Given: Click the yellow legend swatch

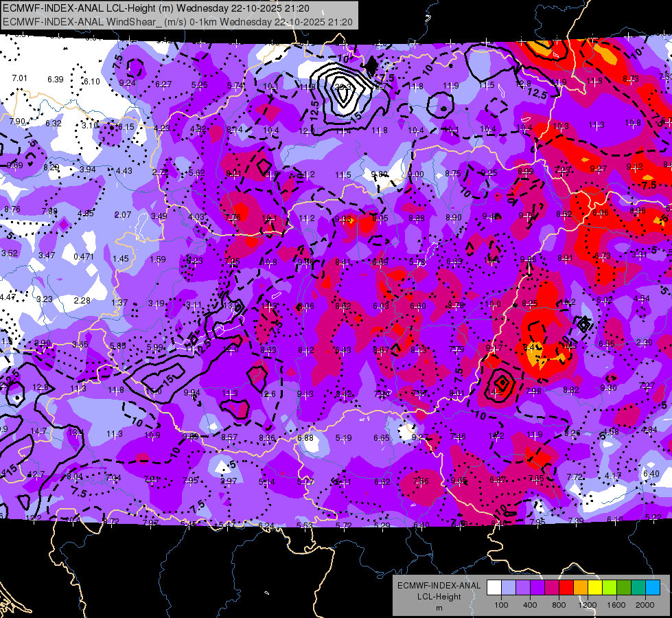Looking at the screenshot, I should coord(595,587).
